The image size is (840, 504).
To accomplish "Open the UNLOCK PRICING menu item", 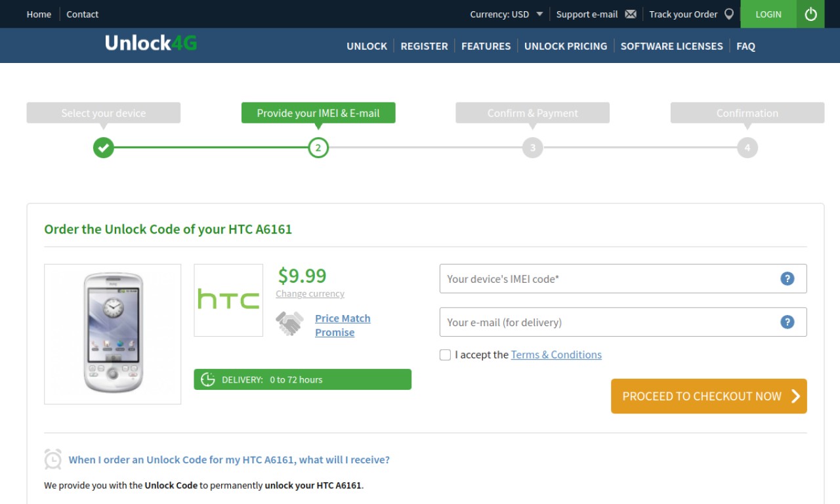I will pos(566,46).
